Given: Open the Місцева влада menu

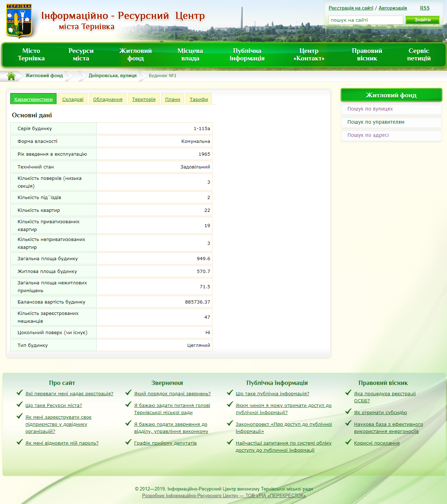Looking at the screenshot, I should 190,55.
